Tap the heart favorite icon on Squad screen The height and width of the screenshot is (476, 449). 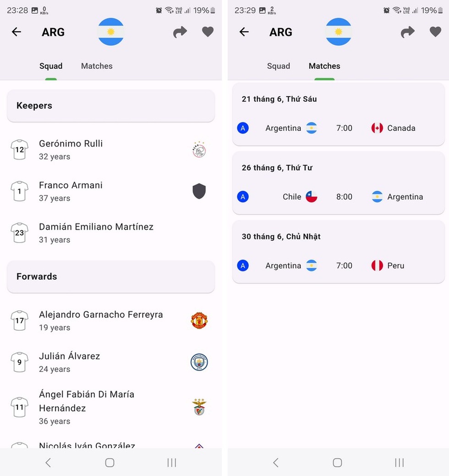[208, 32]
